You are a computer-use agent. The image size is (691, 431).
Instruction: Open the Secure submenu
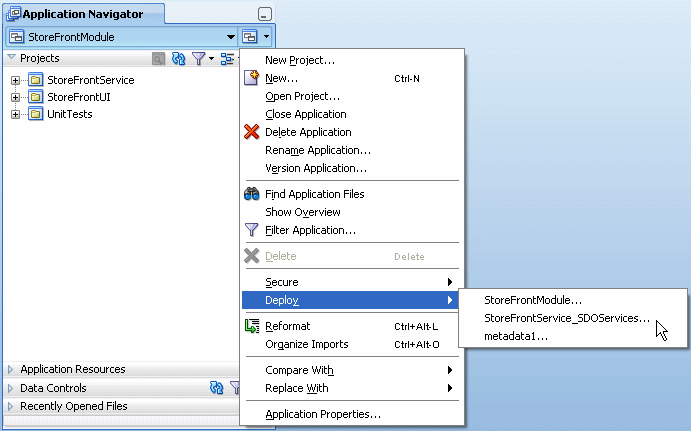click(353, 282)
